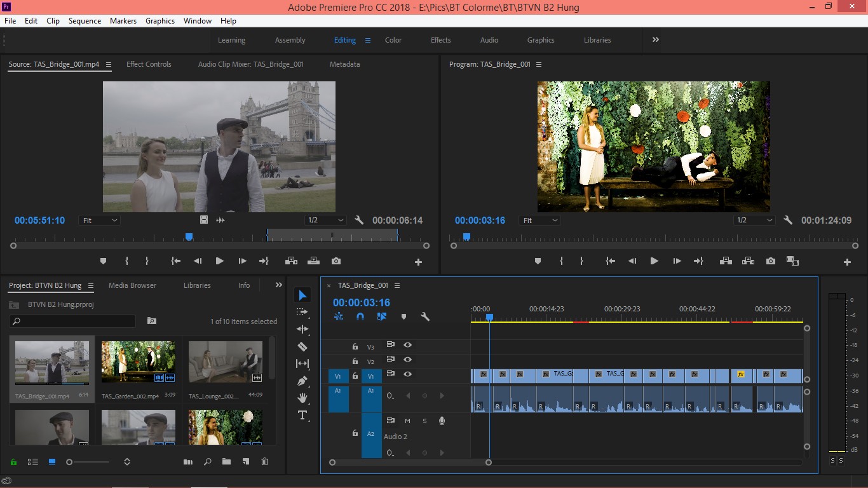Select the Razor tool

click(302, 346)
